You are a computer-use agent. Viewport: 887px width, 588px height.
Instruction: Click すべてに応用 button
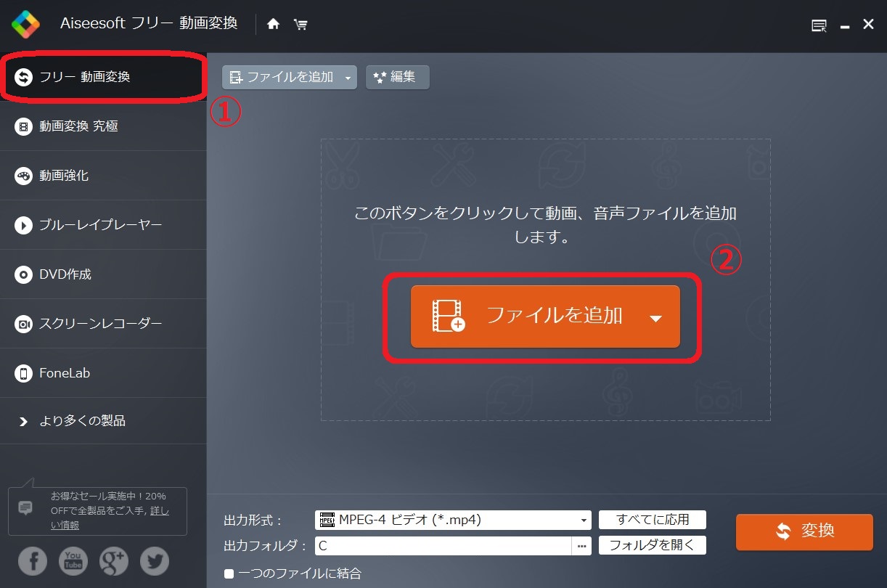pos(653,520)
